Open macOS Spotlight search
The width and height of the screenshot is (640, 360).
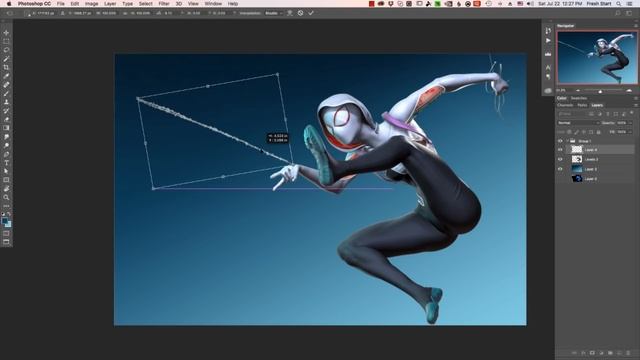619,4
